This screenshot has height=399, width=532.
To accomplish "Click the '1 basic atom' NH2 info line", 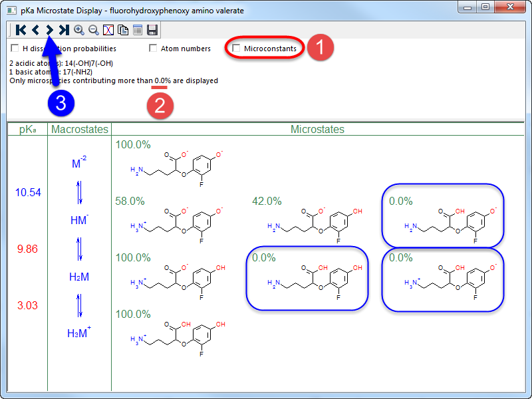I will tap(51, 72).
